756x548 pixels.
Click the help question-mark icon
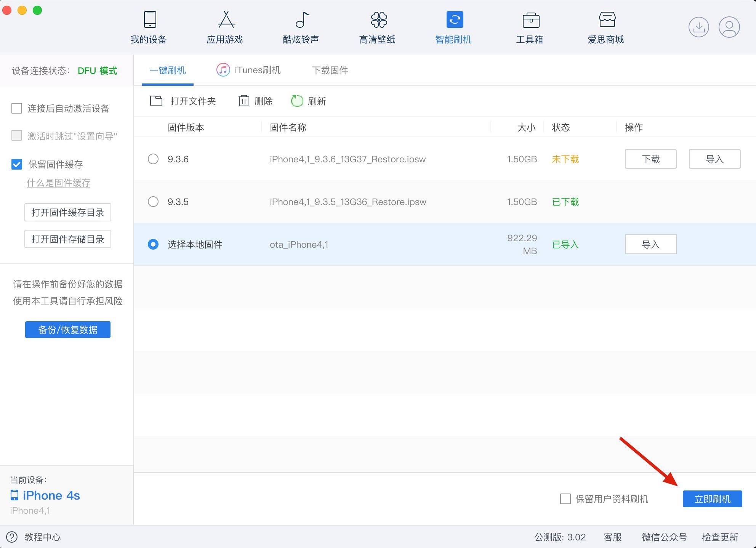12,537
